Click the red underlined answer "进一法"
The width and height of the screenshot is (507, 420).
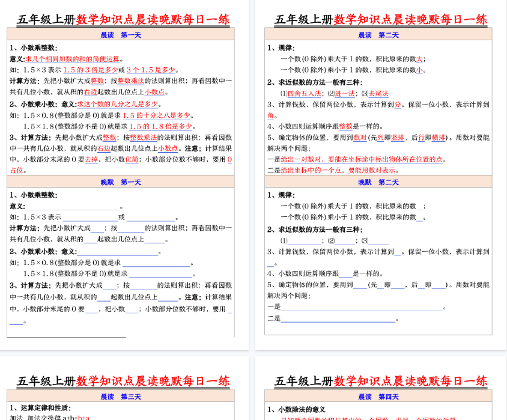[345, 93]
